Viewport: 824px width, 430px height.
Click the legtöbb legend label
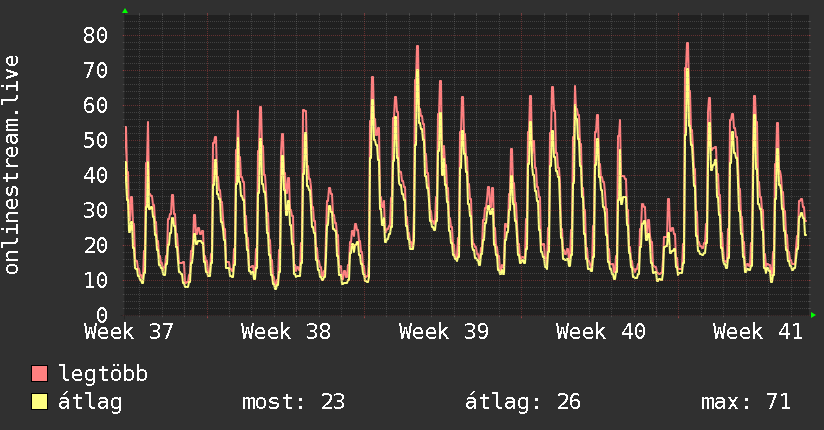(103, 374)
